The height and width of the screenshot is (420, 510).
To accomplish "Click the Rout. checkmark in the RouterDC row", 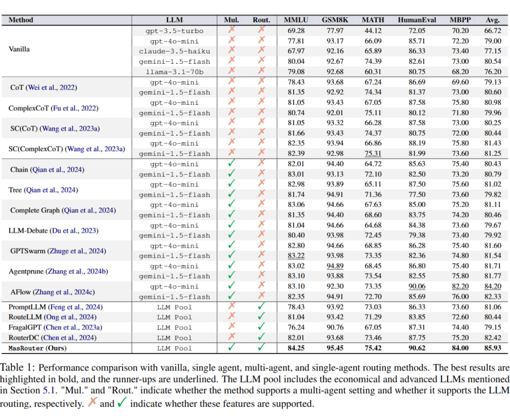I will [x=262, y=337].
